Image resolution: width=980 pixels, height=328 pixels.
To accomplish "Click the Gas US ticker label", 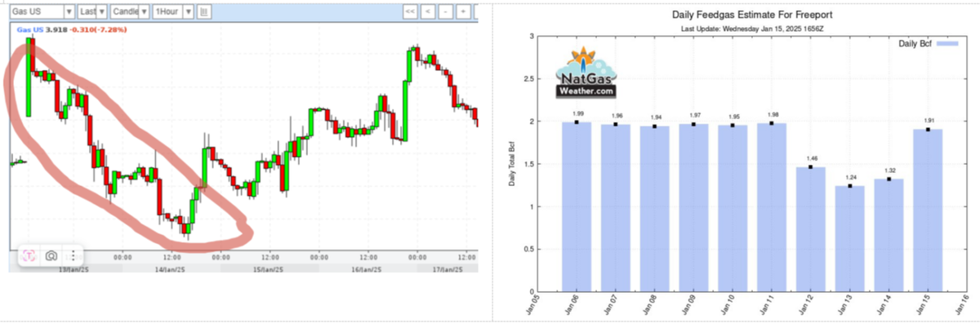I will click(30, 29).
